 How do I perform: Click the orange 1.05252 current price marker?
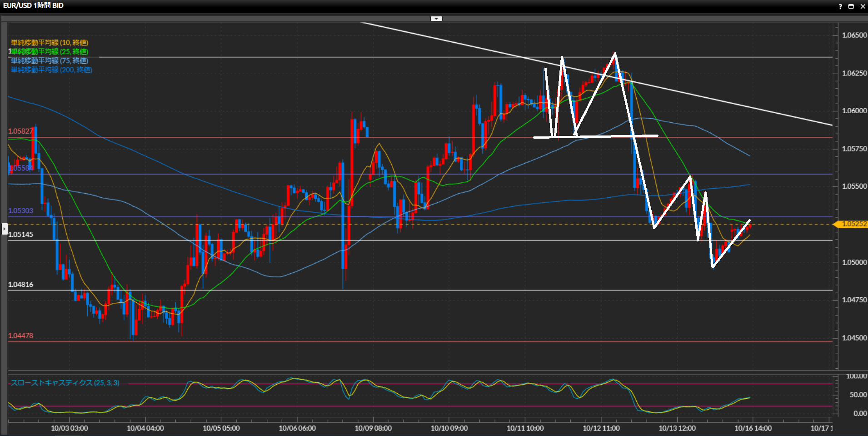(x=853, y=224)
